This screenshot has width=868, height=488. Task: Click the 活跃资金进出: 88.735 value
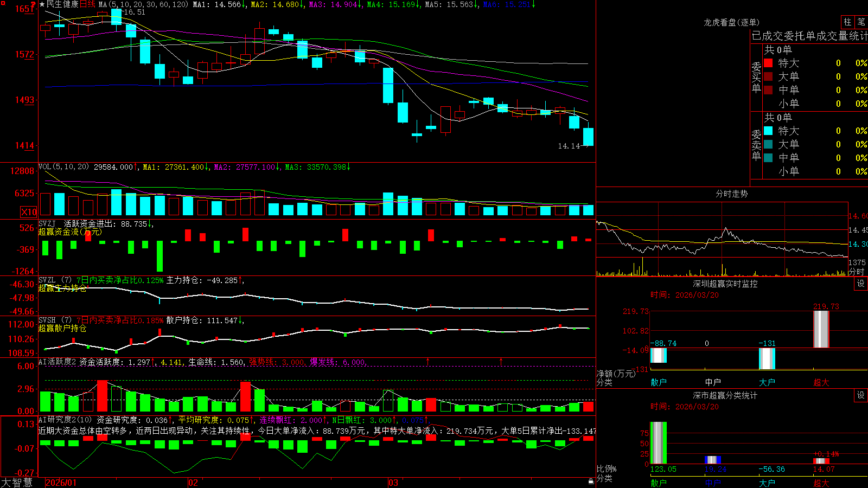108,223
